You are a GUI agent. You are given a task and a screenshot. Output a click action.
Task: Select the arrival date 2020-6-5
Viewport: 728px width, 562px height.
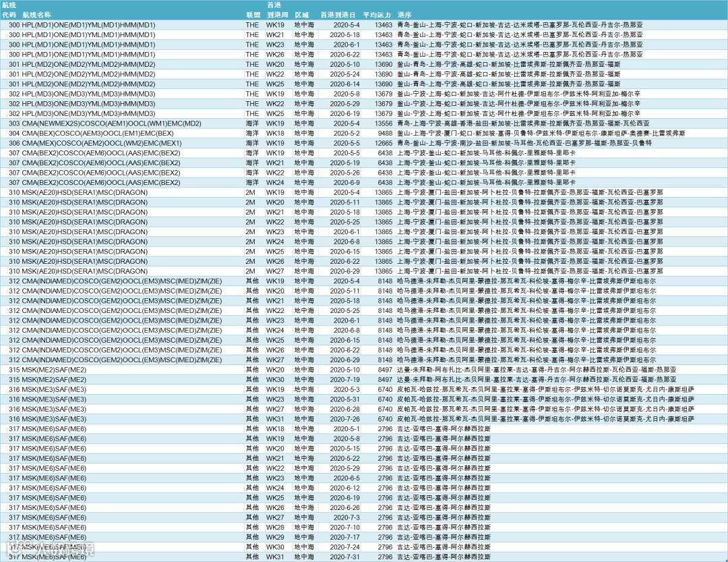tap(346, 478)
